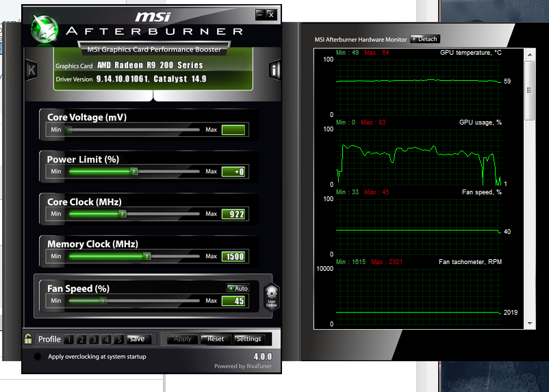Show graphics card information via i button
This screenshot has width=549, height=392.
point(274,70)
